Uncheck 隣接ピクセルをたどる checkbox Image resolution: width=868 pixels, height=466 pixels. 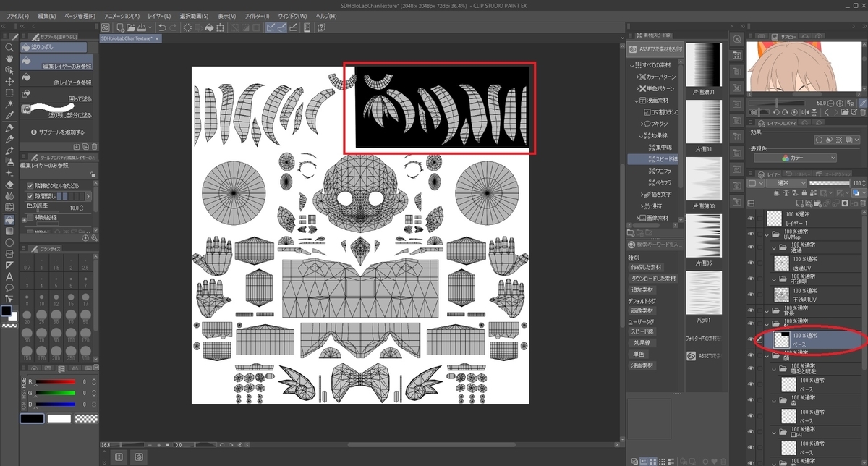click(30, 185)
